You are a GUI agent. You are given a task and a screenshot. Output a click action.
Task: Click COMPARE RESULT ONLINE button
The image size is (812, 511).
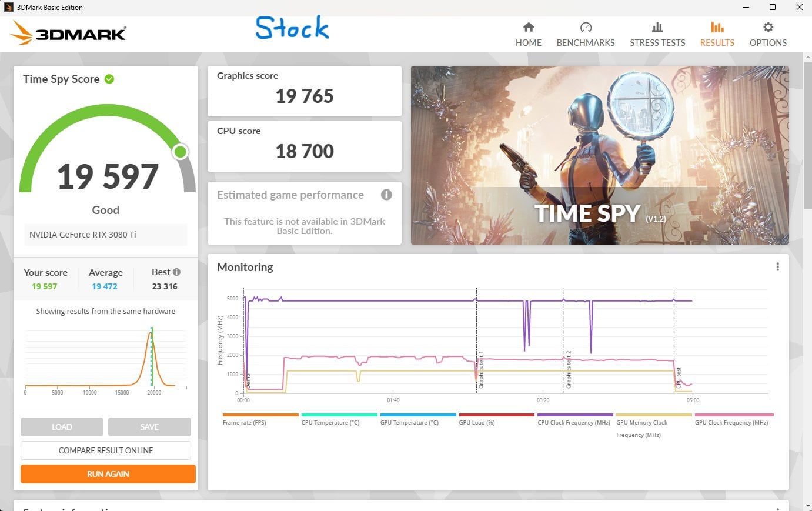[106, 450]
